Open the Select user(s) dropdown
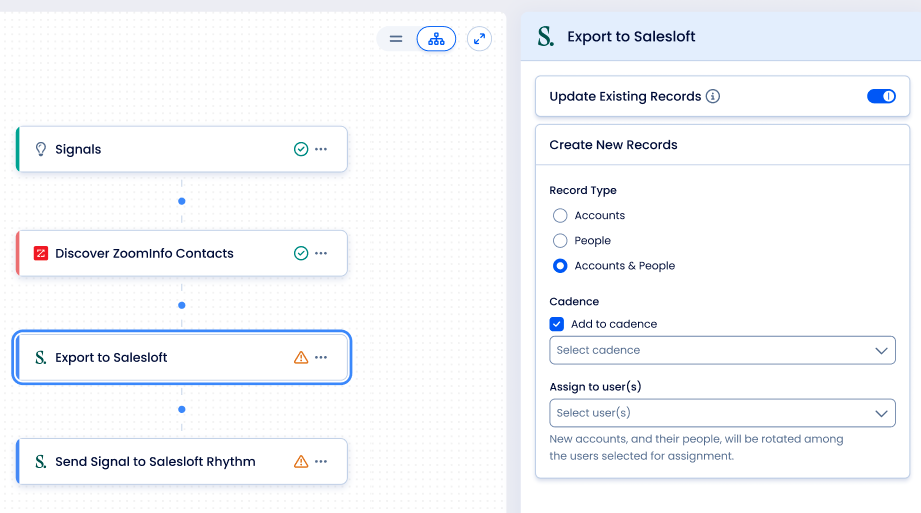 coord(722,413)
